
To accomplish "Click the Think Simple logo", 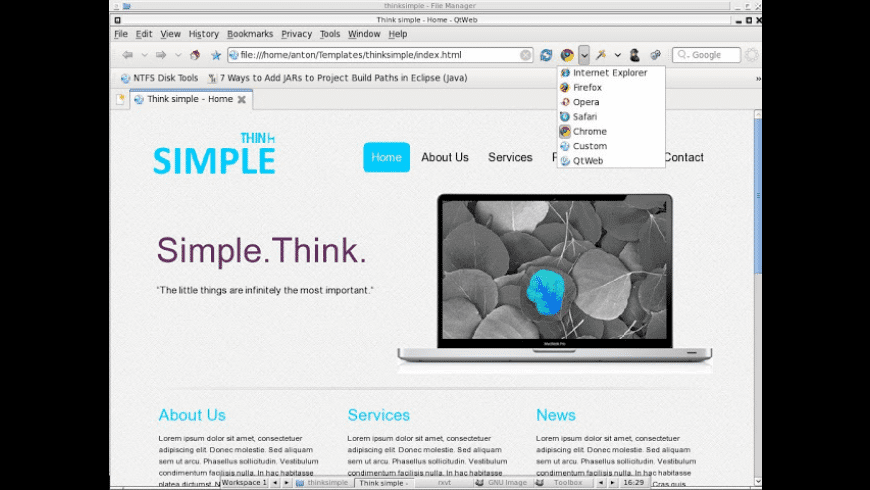I will pos(214,154).
